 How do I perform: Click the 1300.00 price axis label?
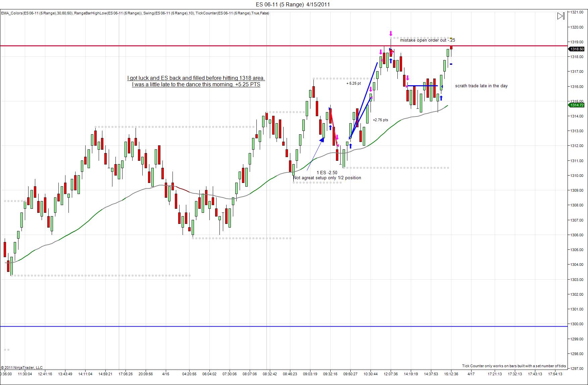577,324
